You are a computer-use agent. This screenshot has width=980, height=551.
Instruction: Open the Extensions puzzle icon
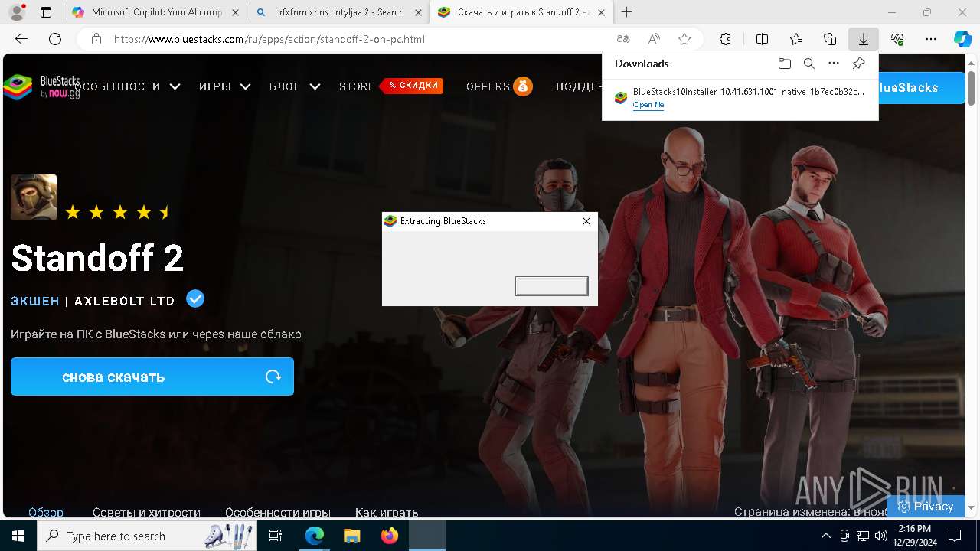point(725,39)
